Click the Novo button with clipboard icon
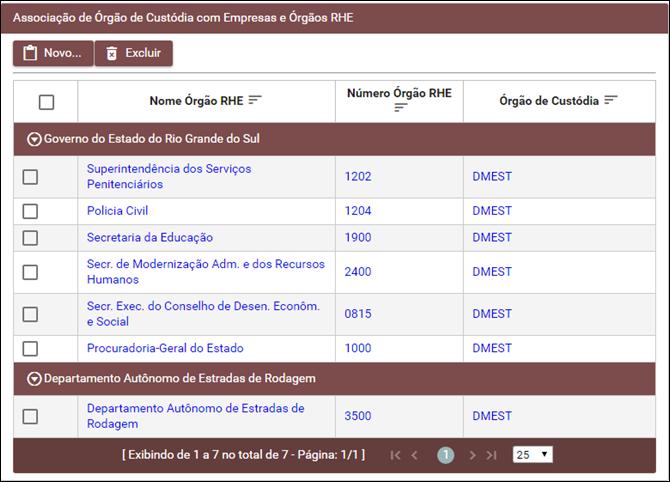 (52, 53)
